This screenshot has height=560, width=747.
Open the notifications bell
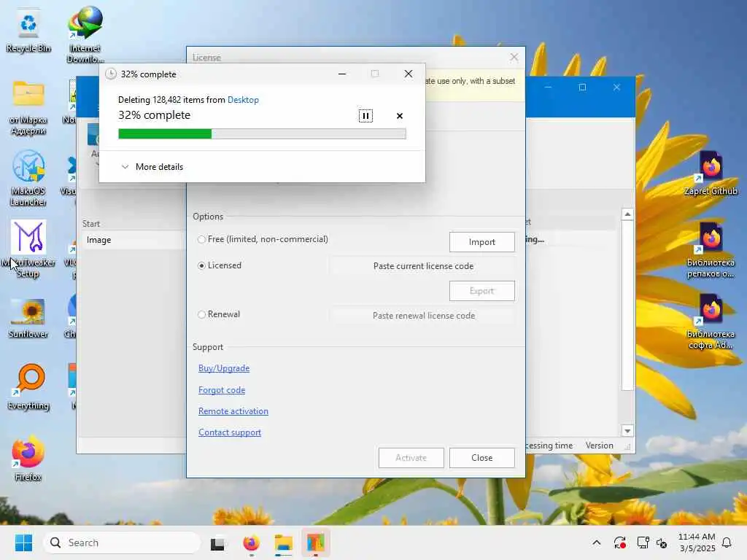pos(727,542)
